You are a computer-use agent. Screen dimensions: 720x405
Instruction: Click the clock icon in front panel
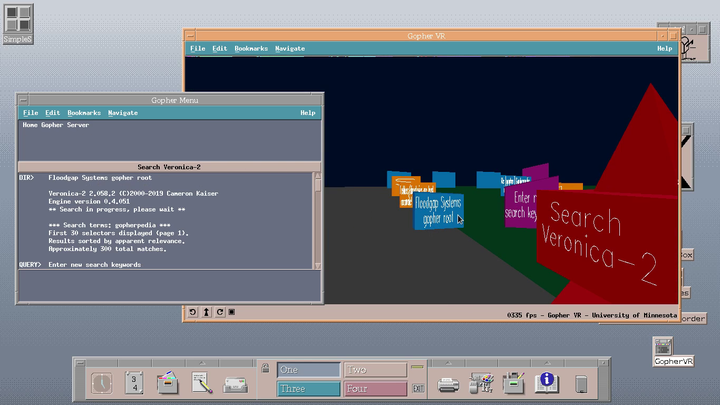click(102, 382)
